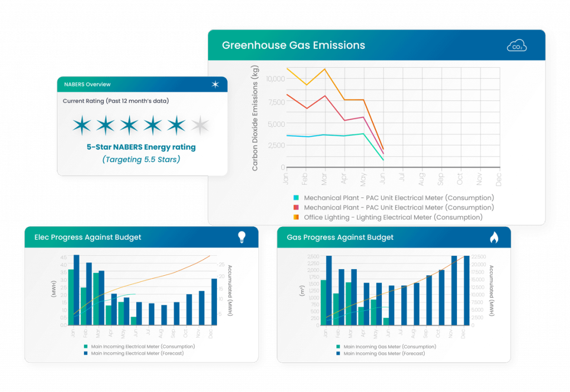Toggle Office Lighting legend entry

[388, 217]
